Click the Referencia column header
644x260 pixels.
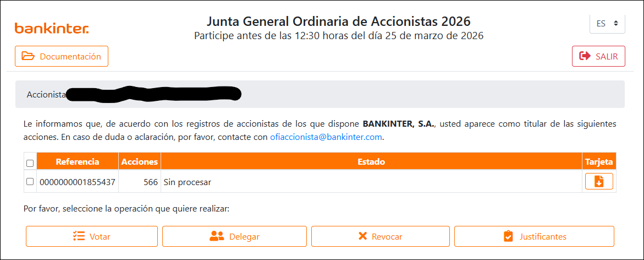point(78,162)
